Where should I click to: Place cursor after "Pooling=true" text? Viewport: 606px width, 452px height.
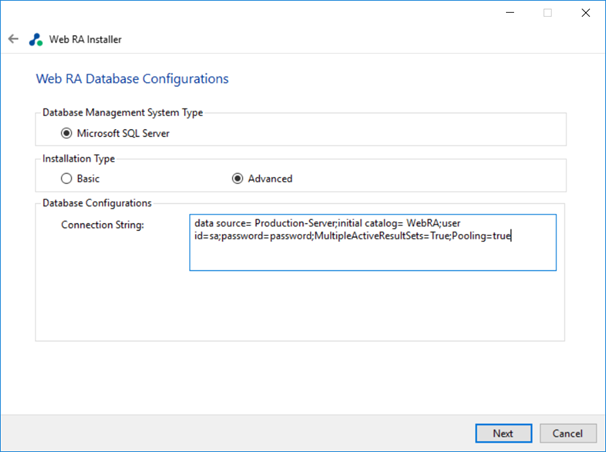point(512,236)
